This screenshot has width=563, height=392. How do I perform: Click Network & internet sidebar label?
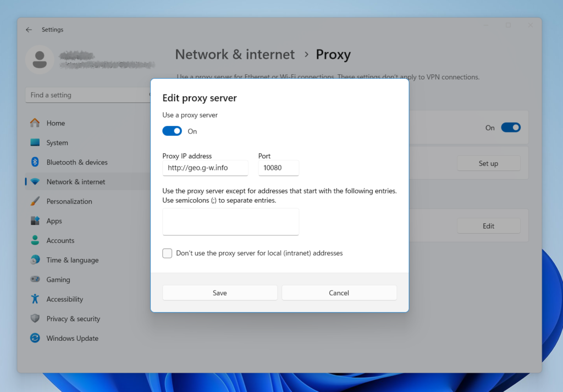tap(76, 182)
